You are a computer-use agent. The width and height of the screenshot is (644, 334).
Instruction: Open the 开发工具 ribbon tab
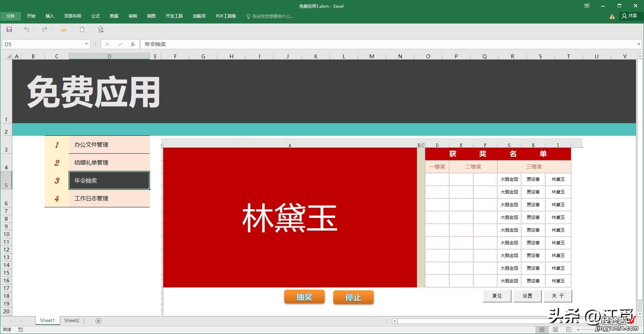174,16
